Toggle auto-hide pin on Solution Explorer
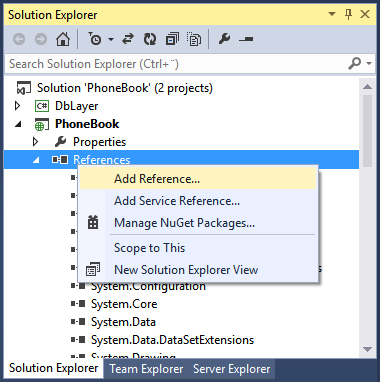This screenshot has height=382, width=380. pos(349,14)
